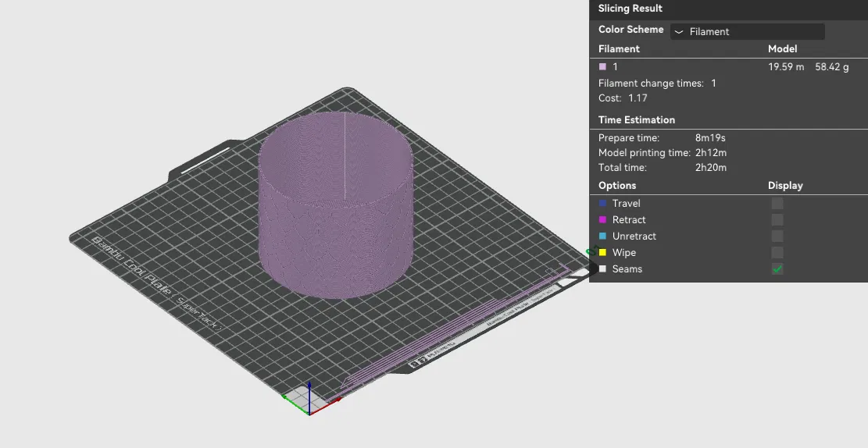This screenshot has height=448, width=868.
Task: Open the Color Scheme dropdown showing Filament
Action: click(748, 31)
